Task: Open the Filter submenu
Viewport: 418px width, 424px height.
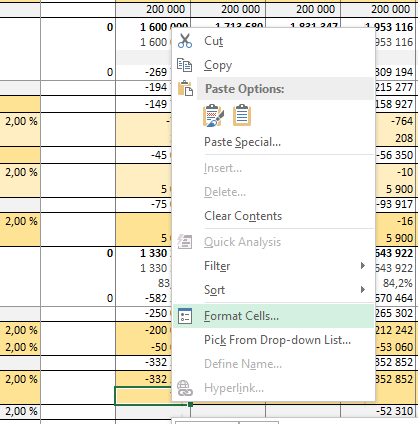Action: 273,266
